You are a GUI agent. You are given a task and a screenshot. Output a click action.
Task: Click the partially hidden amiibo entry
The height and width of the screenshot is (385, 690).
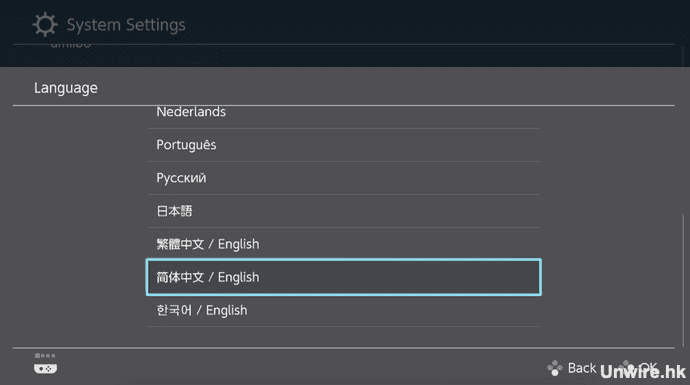[70, 44]
